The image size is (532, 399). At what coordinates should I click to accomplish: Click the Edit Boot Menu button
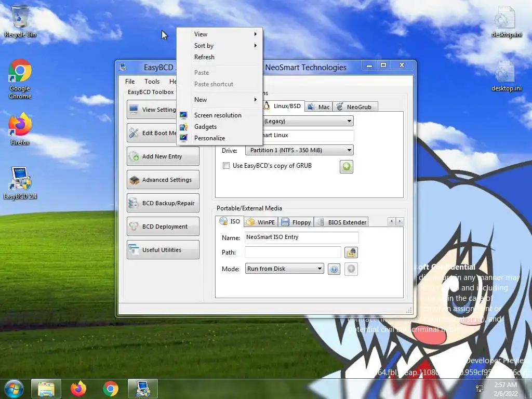(x=152, y=133)
